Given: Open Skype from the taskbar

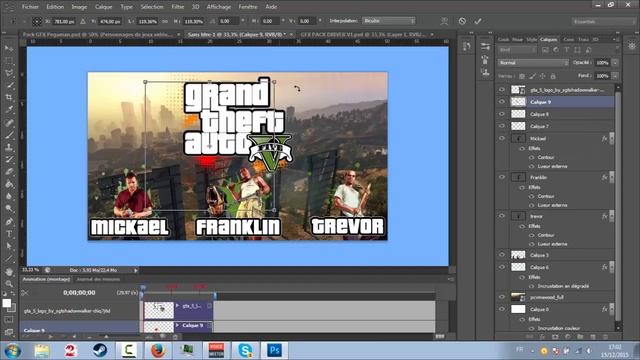Looking at the screenshot, I should (x=245, y=350).
